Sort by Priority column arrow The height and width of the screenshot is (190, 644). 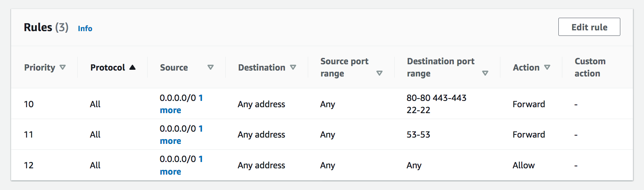point(62,67)
